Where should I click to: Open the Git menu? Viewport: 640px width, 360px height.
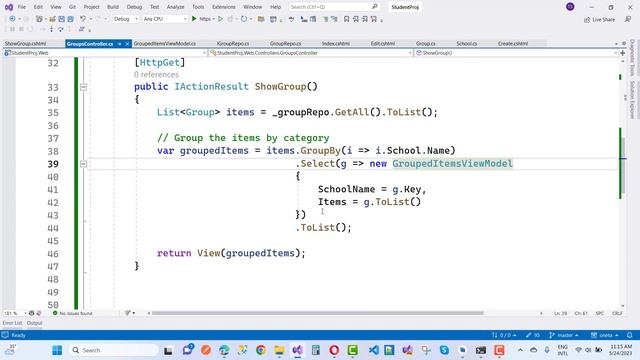tap(72, 7)
